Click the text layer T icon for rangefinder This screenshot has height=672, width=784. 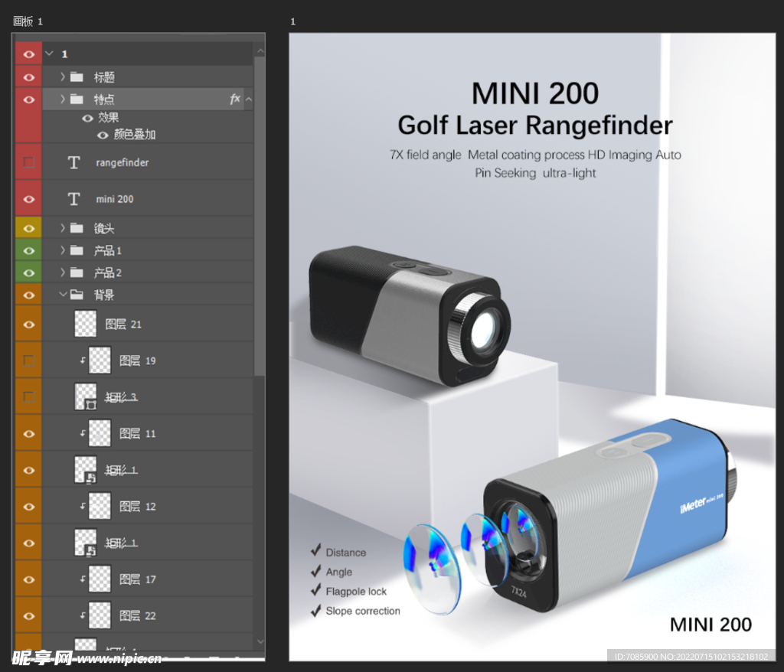(x=73, y=162)
